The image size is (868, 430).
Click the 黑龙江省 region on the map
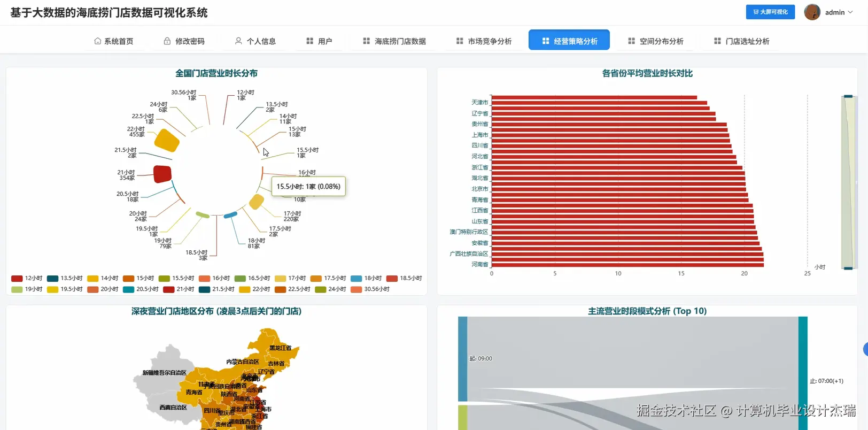[x=280, y=348]
